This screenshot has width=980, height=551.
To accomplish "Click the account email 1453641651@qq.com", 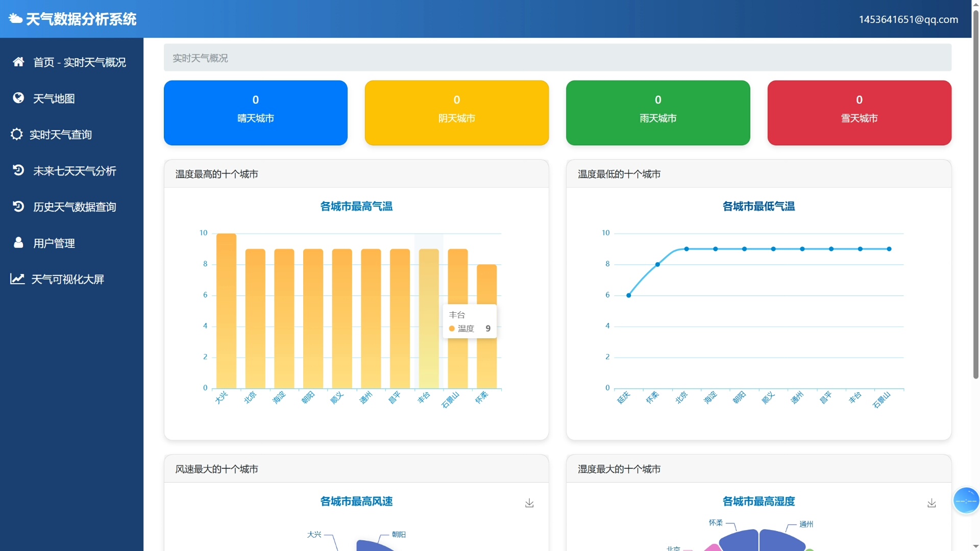I will [x=908, y=19].
